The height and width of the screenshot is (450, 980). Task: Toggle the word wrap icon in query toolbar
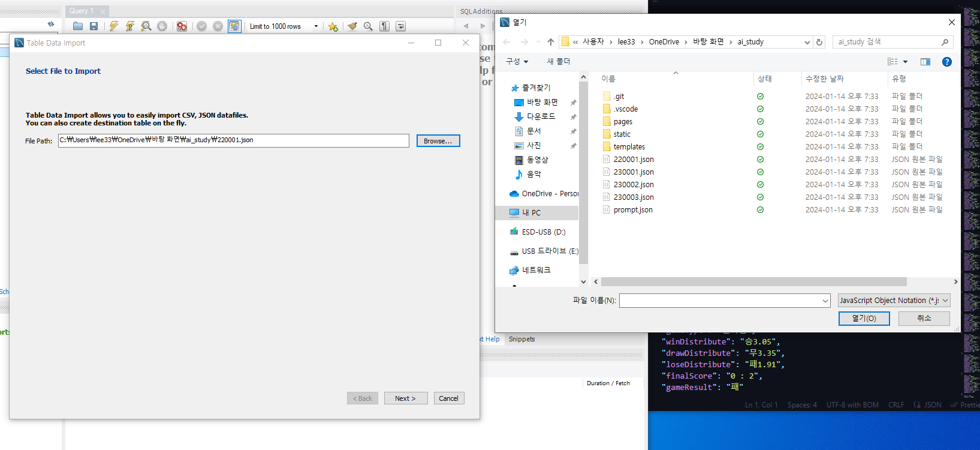pos(401,26)
